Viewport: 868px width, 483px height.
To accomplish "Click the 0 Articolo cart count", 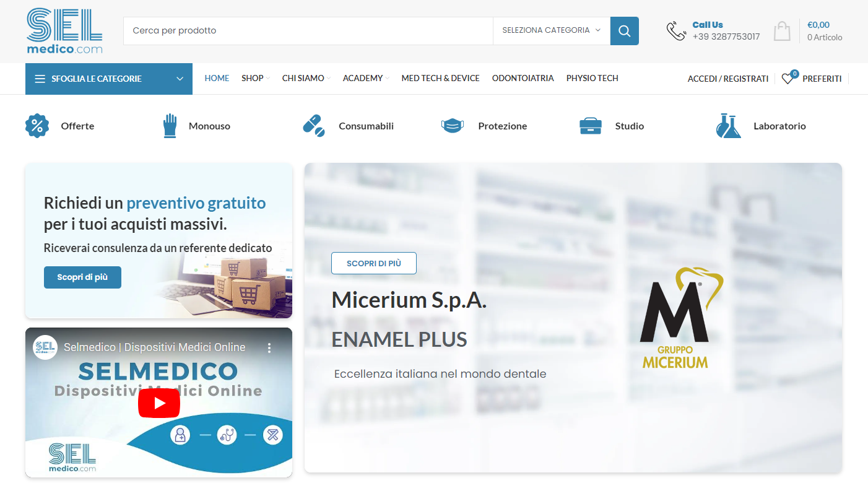I will [825, 37].
